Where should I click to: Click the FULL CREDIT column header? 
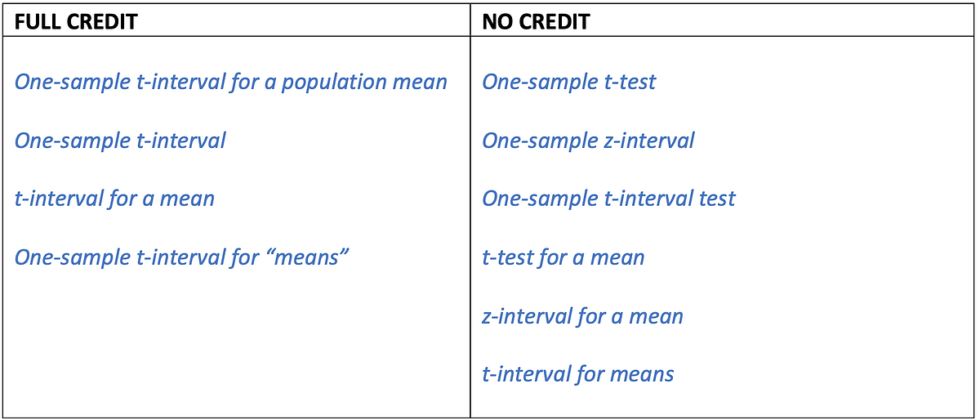coord(76,21)
